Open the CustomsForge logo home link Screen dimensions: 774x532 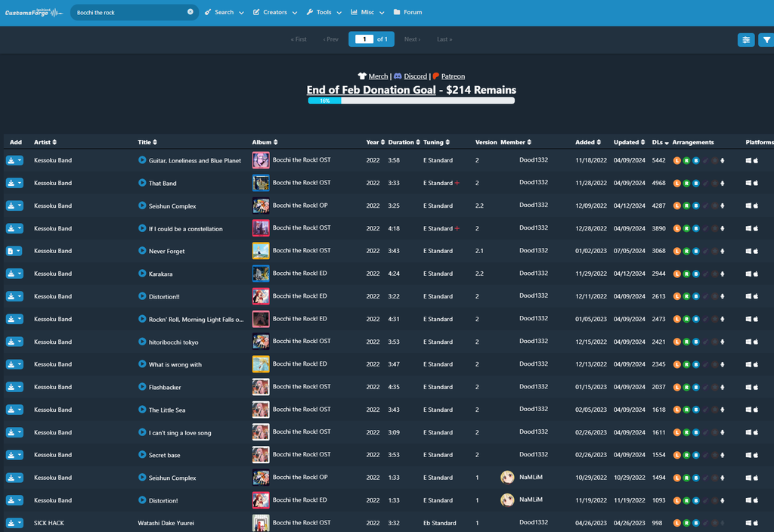(33, 12)
